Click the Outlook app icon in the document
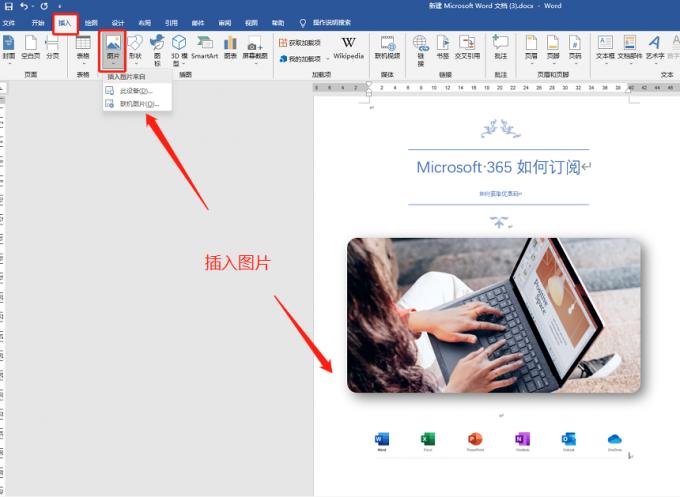 [x=569, y=439]
